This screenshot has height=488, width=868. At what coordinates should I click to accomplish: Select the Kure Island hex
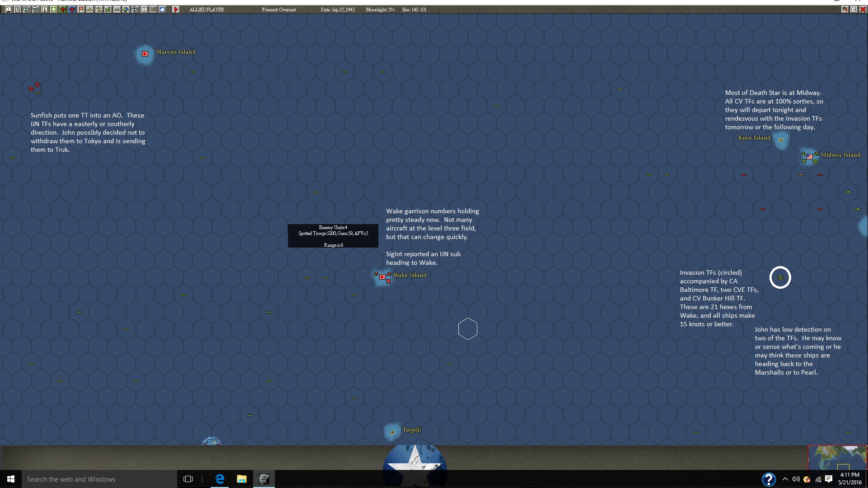pyautogui.click(x=781, y=140)
